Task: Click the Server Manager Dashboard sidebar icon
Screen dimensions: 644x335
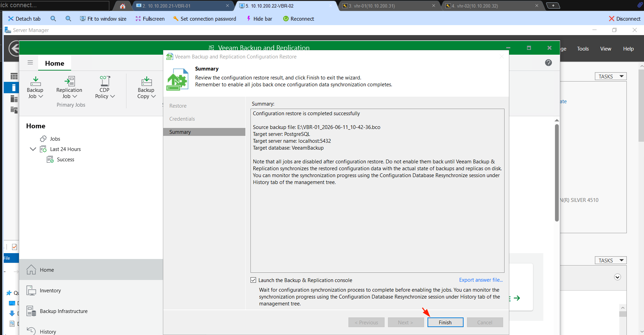Action: click(x=14, y=76)
